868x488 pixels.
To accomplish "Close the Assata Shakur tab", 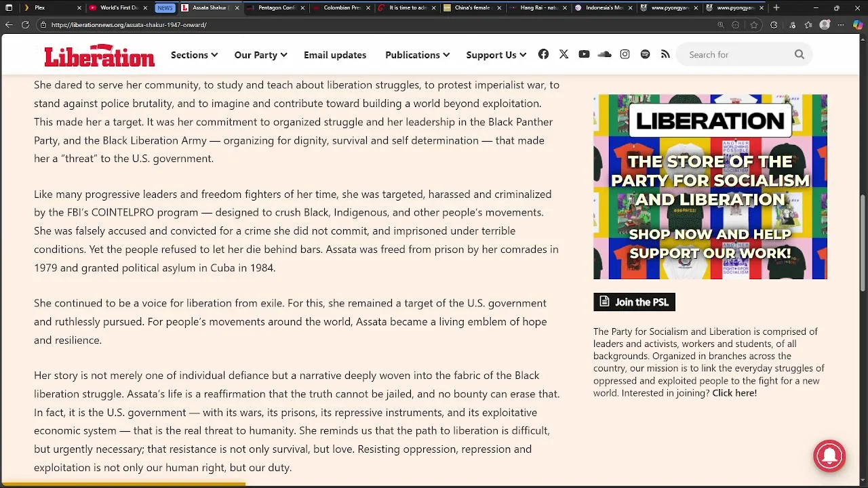I will [238, 8].
